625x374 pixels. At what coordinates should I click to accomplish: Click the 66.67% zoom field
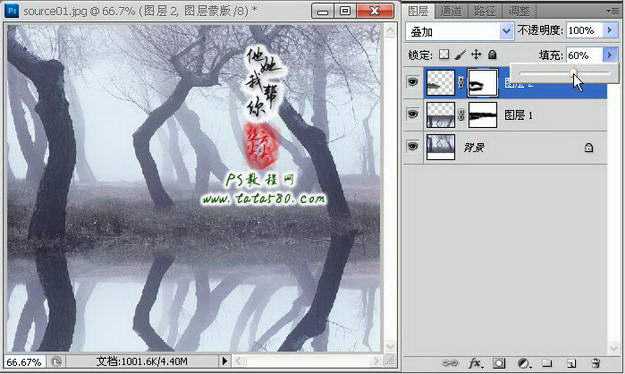[x=24, y=362]
